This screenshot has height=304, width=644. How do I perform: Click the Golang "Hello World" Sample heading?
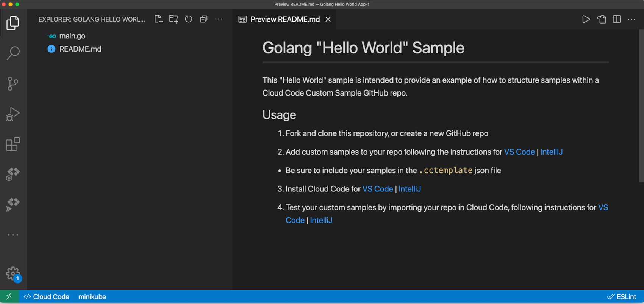click(x=363, y=48)
